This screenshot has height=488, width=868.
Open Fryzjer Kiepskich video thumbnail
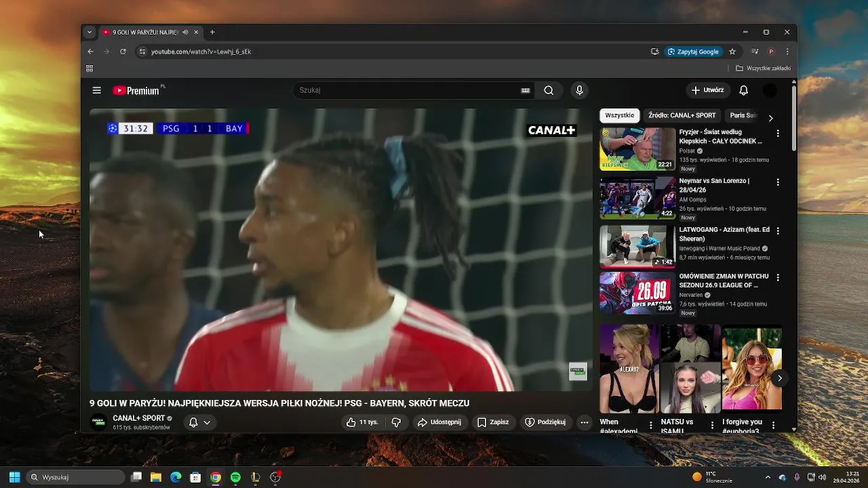click(x=637, y=149)
